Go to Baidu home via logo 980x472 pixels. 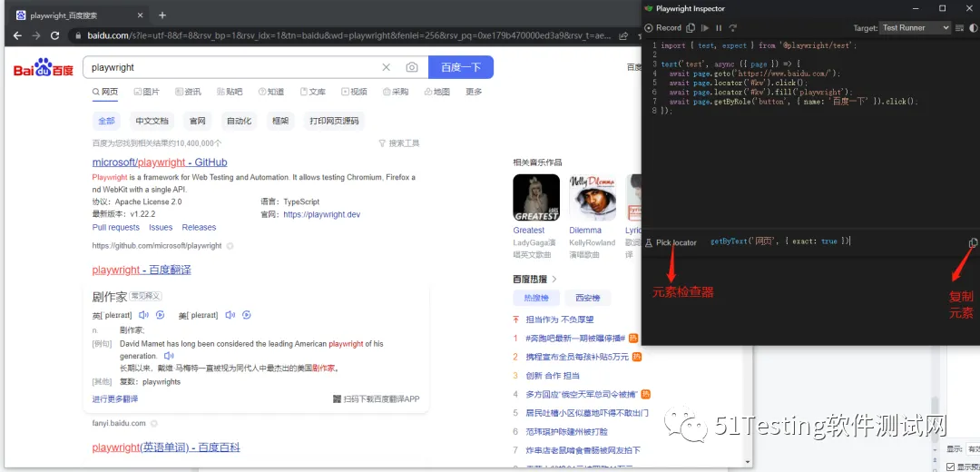click(44, 67)
